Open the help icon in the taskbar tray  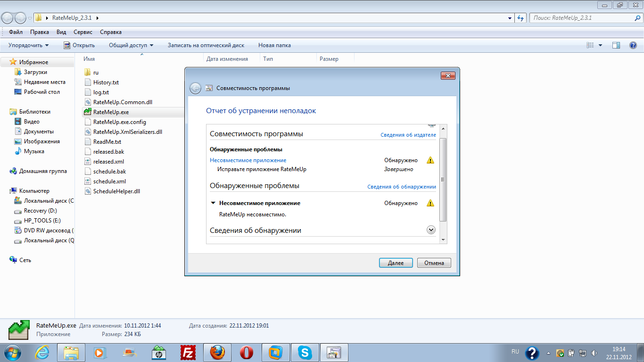(532, 353)
